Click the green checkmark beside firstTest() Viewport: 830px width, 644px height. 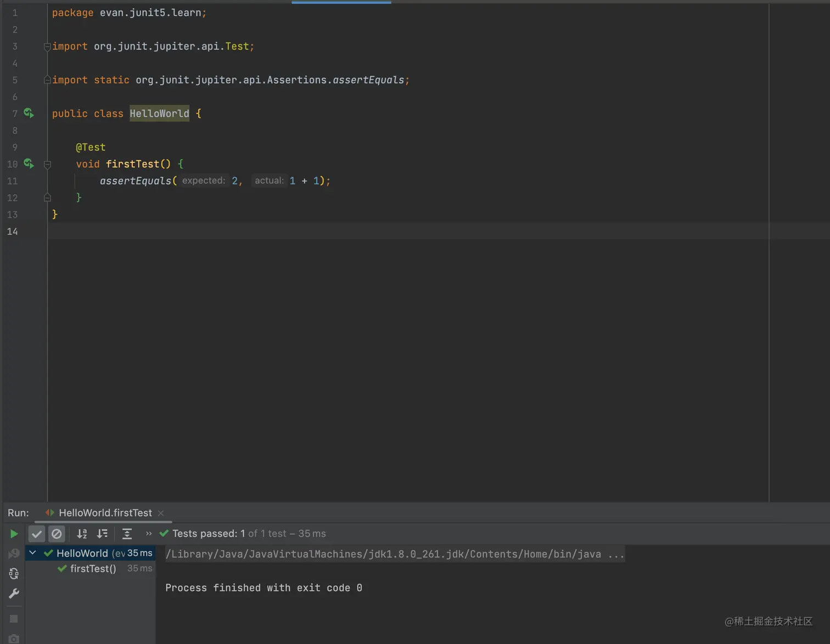62,569
